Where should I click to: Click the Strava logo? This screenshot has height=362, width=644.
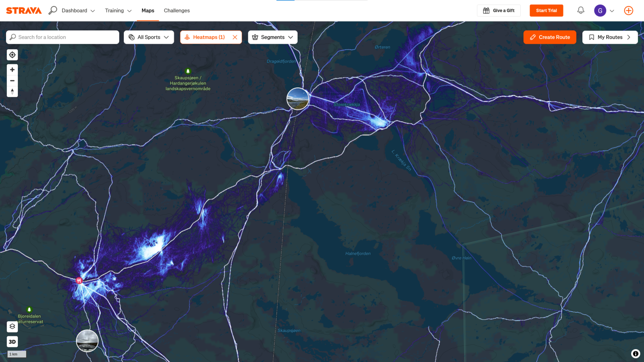click(24, 11)
